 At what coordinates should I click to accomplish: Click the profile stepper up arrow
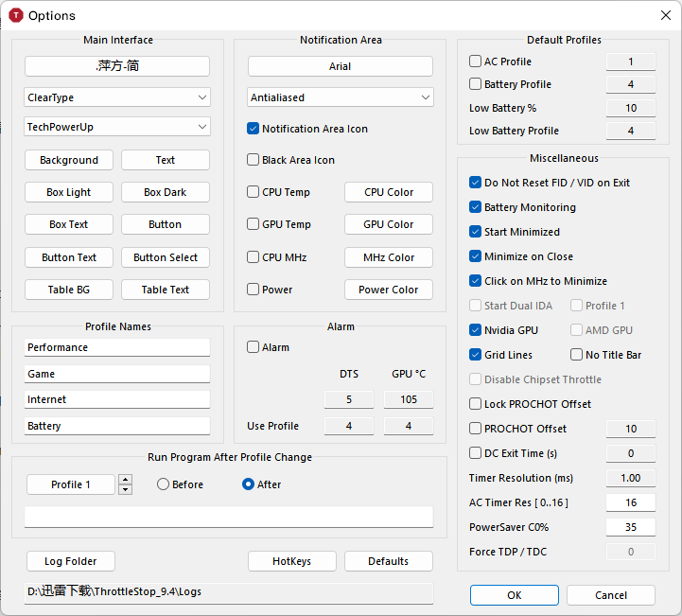coord(125,480)
